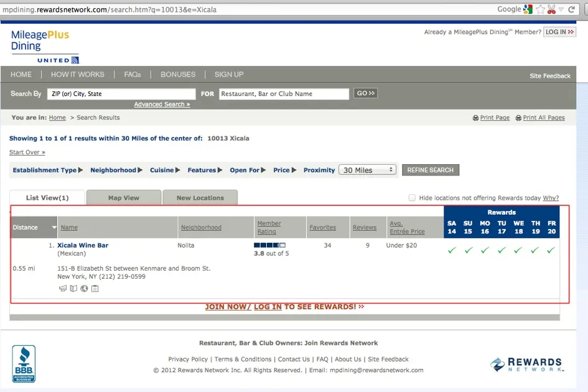Screen dimensions: 588x392
Task: Expand the Price filter
Action: (284, 170)
